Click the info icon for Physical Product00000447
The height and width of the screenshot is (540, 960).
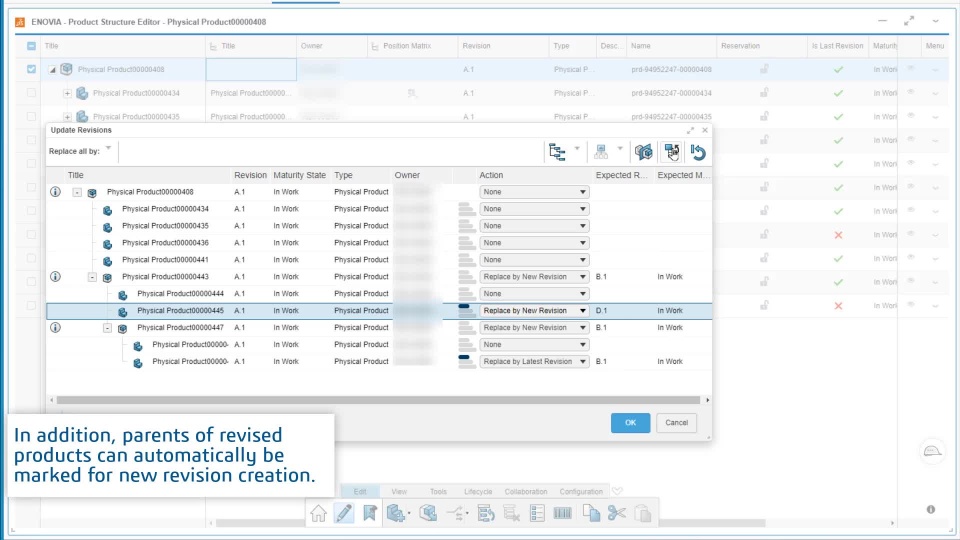pyautogui.click(x=55, y=328)
